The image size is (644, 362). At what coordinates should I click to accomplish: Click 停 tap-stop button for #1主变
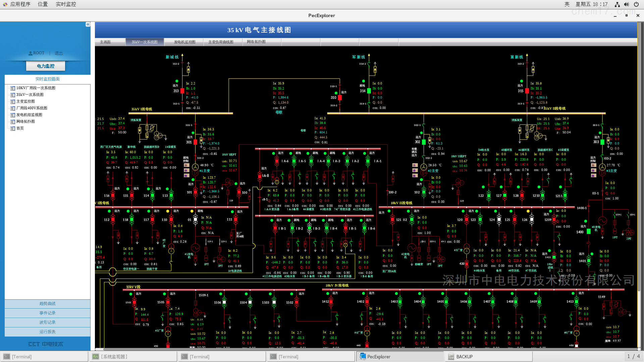[x=186, y=170]
